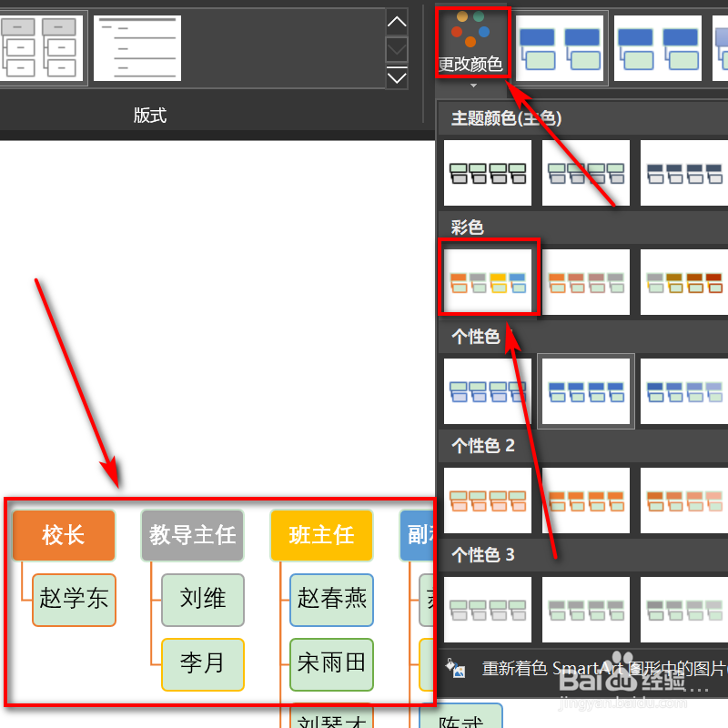Pick third dark-blue filled theme color option
The height and width of the screenshot is (728, 728).
pyautogui.click(x=684, y=173)
